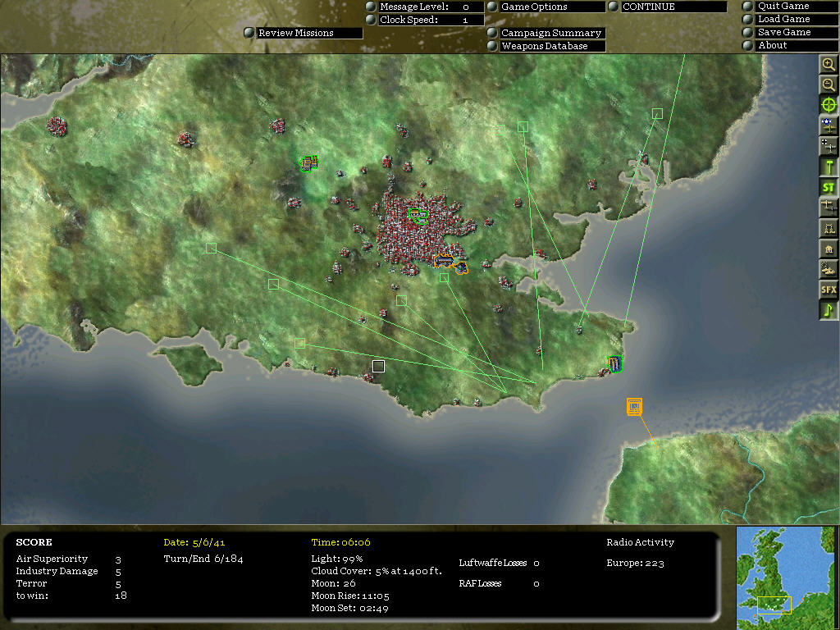Open Review Missions
This screenshot has height=630, width=840.
click(309, 33)
